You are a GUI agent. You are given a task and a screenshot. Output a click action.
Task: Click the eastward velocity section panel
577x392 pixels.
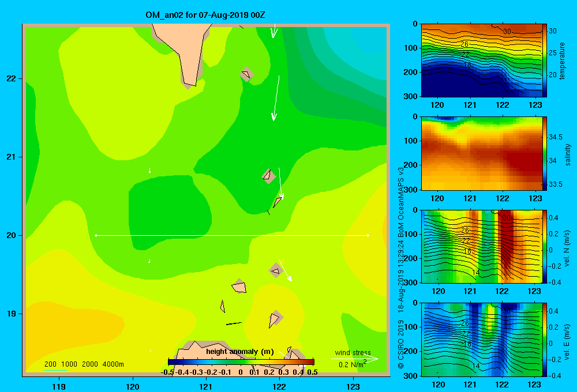coord(481,340)
